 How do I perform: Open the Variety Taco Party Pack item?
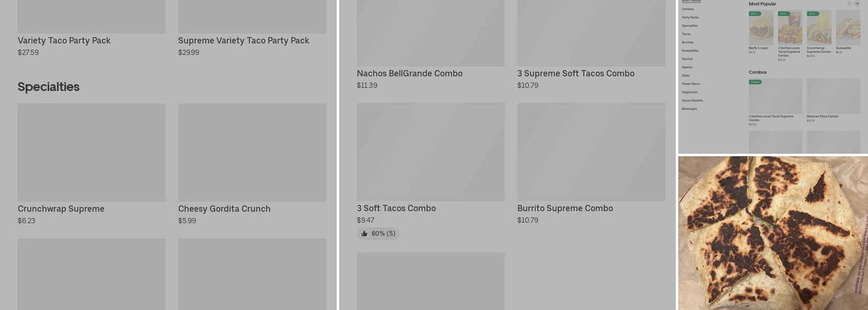click(64, 41)
